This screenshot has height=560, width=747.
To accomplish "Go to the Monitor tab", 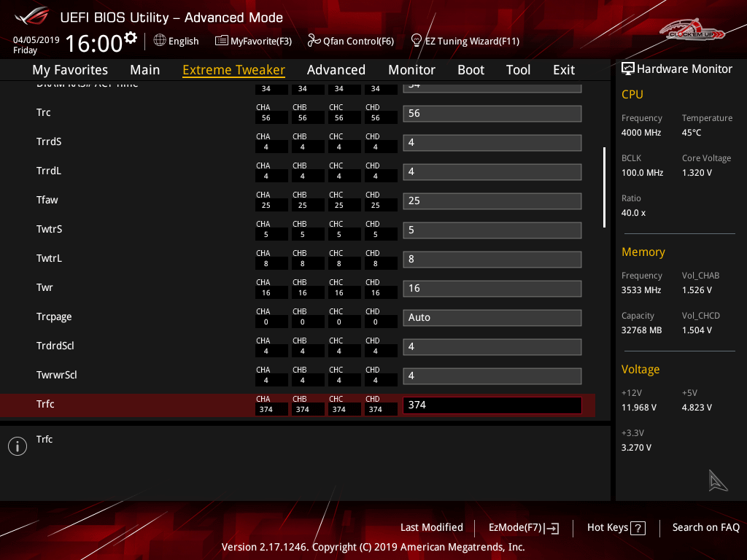I will click(411, 70).
